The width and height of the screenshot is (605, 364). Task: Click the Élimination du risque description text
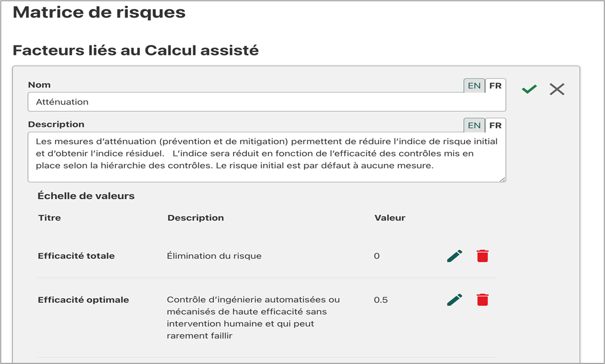(x=214, y=256)
